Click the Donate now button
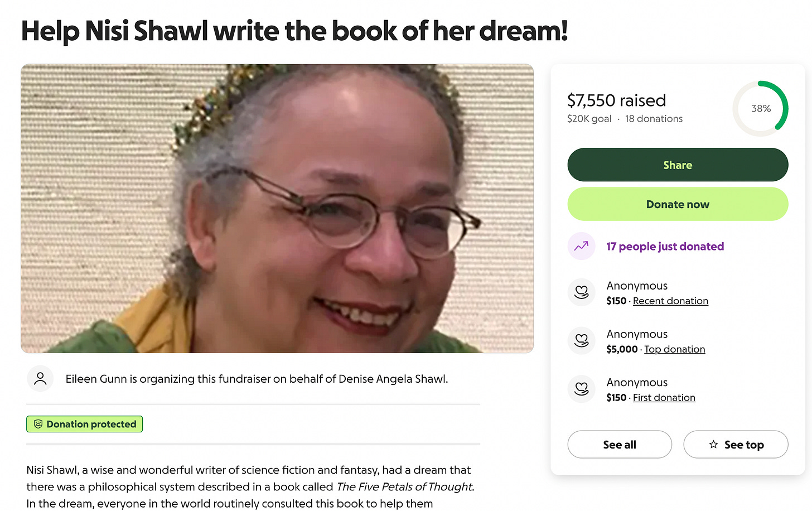 [x=678, y=204]
